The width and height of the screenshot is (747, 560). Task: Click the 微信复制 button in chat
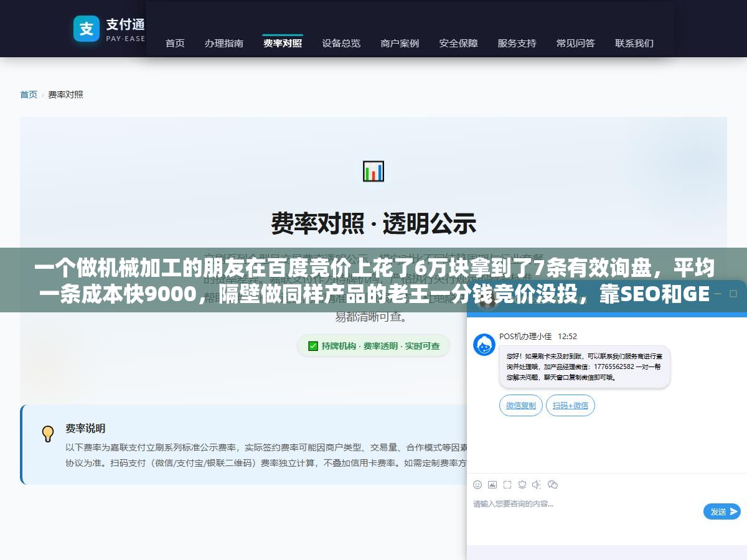click(x=521, y=406)
